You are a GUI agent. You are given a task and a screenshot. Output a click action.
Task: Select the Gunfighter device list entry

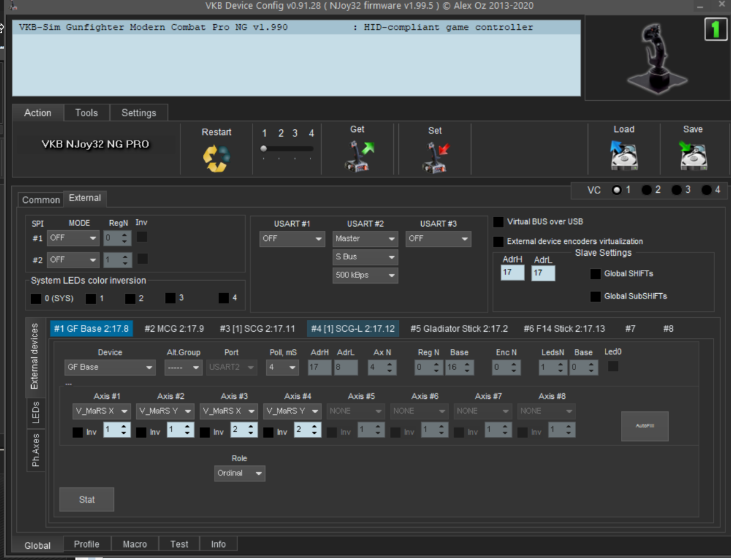point(296,27)
